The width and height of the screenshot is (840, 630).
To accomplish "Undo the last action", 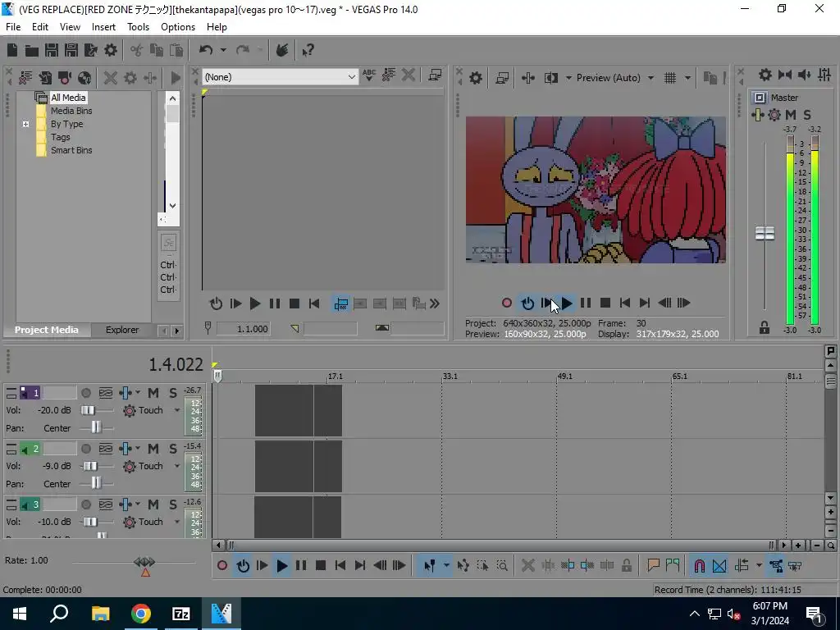I will click(x=206, y=50).
